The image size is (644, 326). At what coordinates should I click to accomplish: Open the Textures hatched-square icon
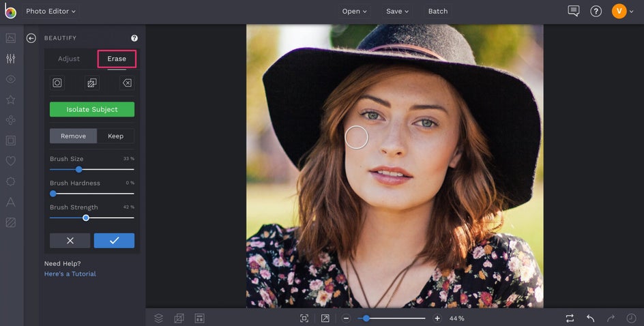(x=11, y=222)
